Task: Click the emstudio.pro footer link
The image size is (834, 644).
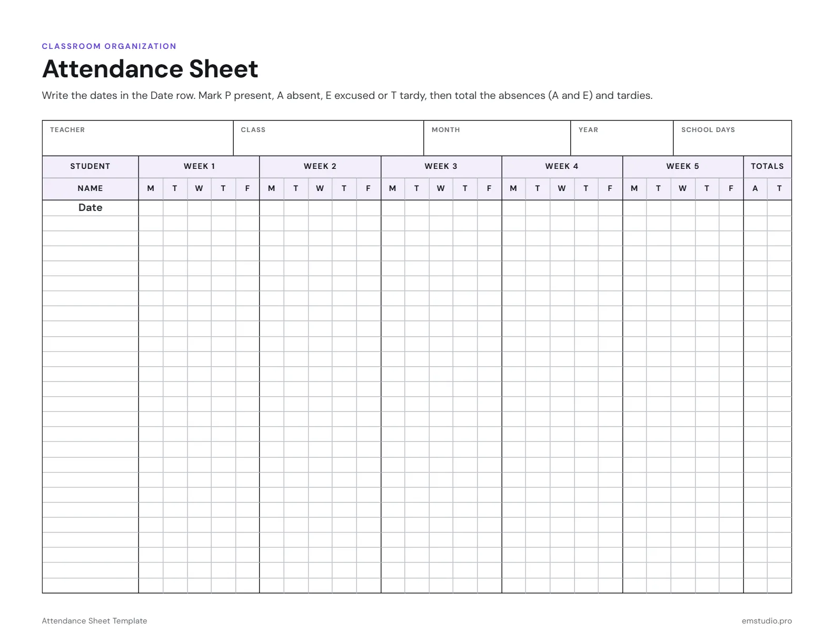Action: tap(767, 621)
